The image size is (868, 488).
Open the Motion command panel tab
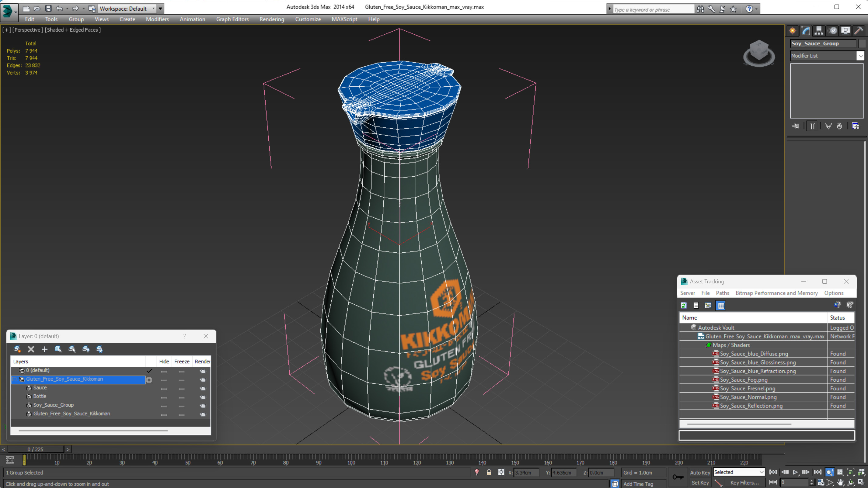tap(833, 31)
